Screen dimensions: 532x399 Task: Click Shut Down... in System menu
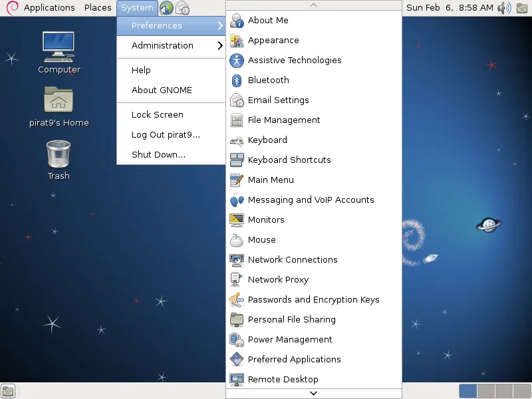(158, 155)
